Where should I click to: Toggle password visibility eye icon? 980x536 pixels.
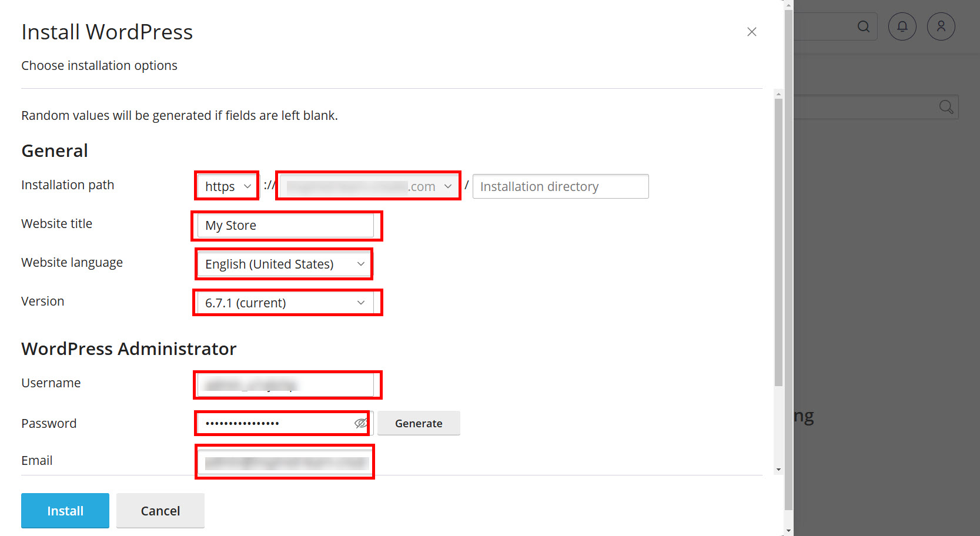tap(361, 423)
